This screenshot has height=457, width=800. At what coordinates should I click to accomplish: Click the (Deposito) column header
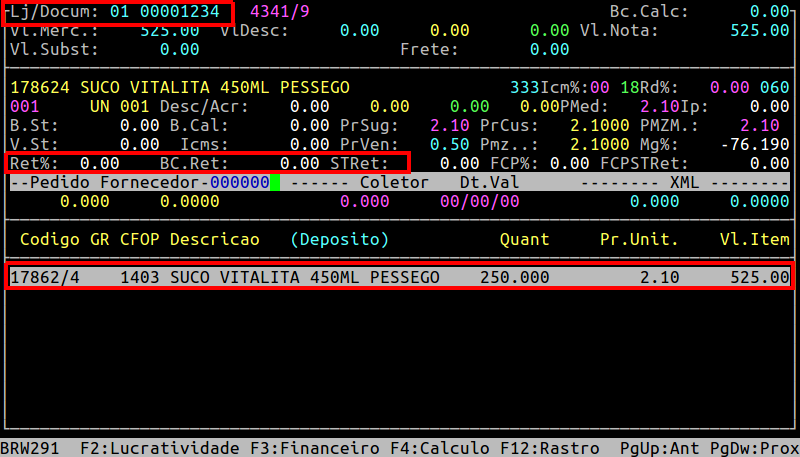click(x=340, y=240)
